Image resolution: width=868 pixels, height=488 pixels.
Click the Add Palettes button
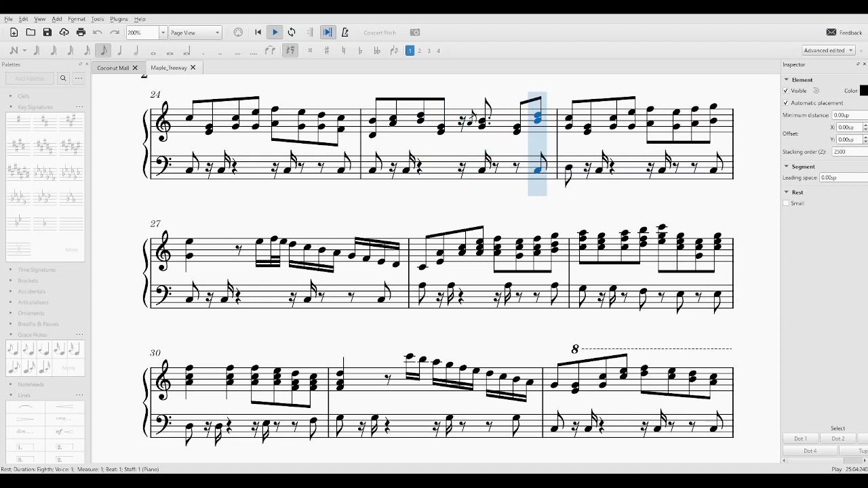coord(30,79)
